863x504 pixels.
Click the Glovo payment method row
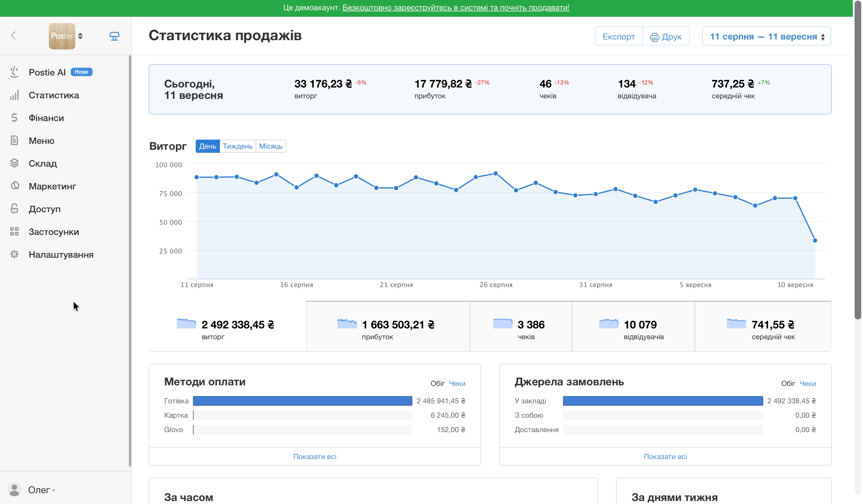click(315, 430)
